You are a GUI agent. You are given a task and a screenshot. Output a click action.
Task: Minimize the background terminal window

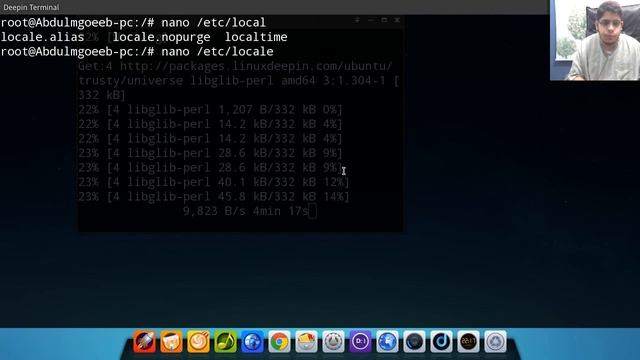click(370, 20)
